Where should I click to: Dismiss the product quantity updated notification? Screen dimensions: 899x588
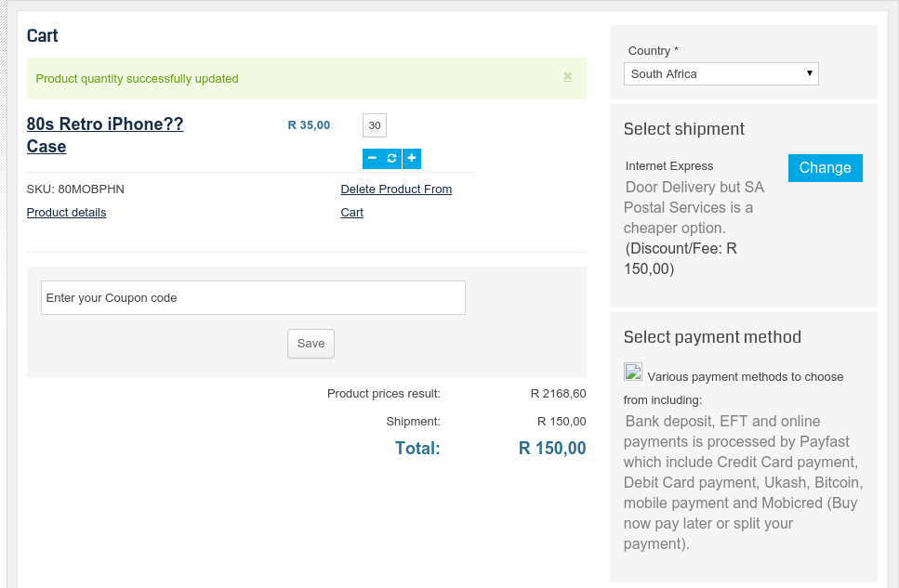[567, 77]
